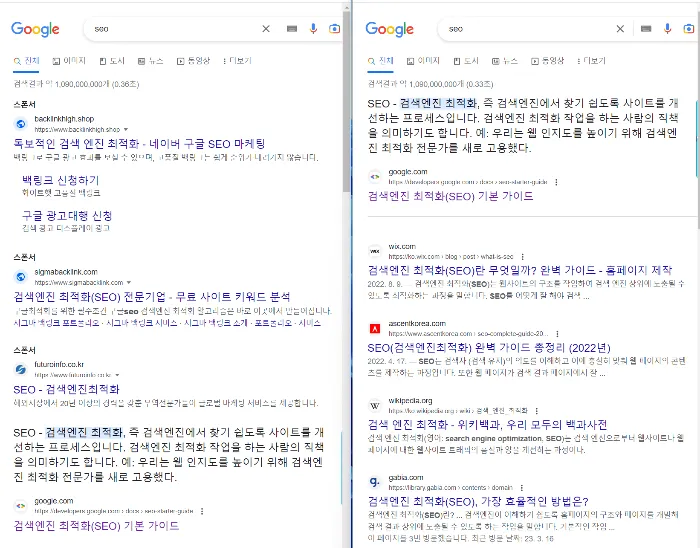
Task: Click gabia.com favicon
Action: tap(375, 482)
